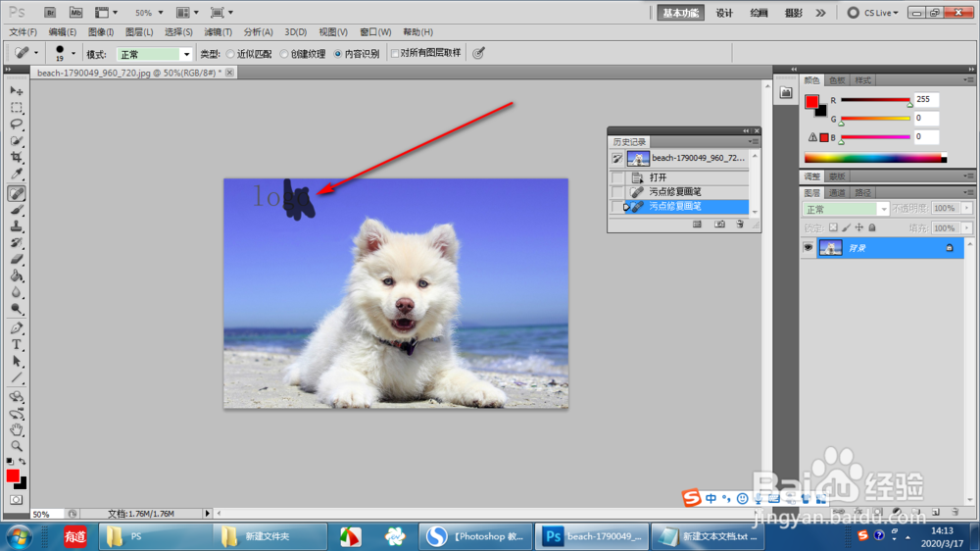Select the Dodge tool
The width and height of the screenshot is (980, 551).
(x=17, y=308)
